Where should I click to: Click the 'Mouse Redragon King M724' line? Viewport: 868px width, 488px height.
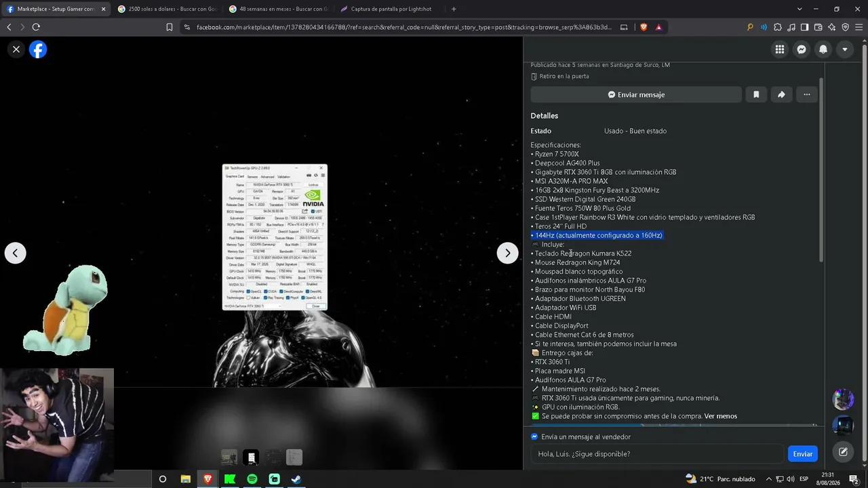click(576, 262)
